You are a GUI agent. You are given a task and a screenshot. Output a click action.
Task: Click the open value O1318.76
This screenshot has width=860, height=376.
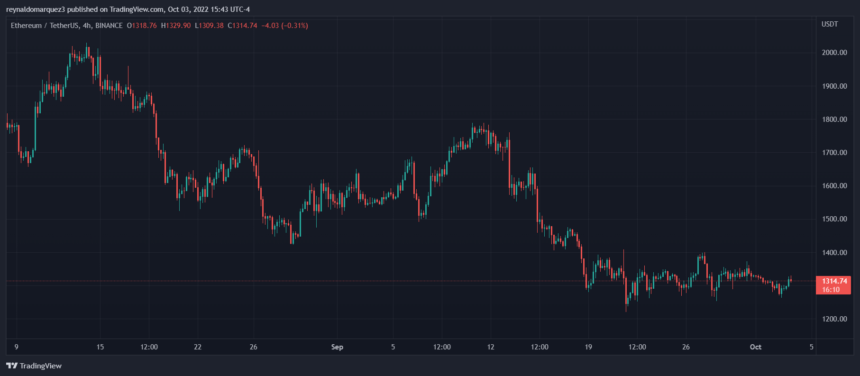point(142,25)
